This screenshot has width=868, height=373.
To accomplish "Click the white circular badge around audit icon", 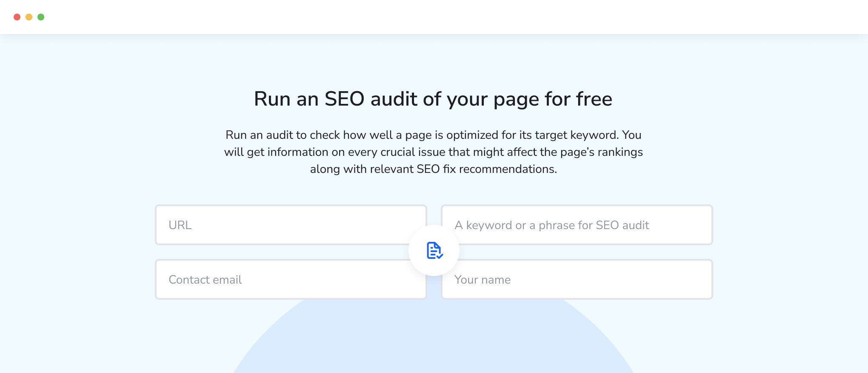I will [434, 250].
